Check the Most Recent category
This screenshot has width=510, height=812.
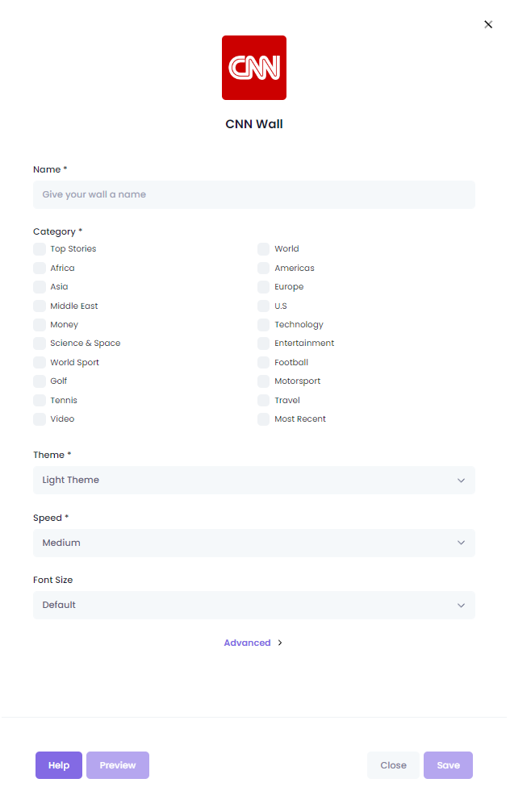[263, 419]
